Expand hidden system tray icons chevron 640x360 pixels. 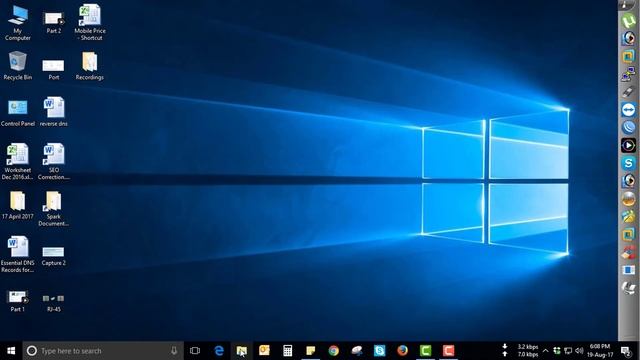(x=545, y=351)
